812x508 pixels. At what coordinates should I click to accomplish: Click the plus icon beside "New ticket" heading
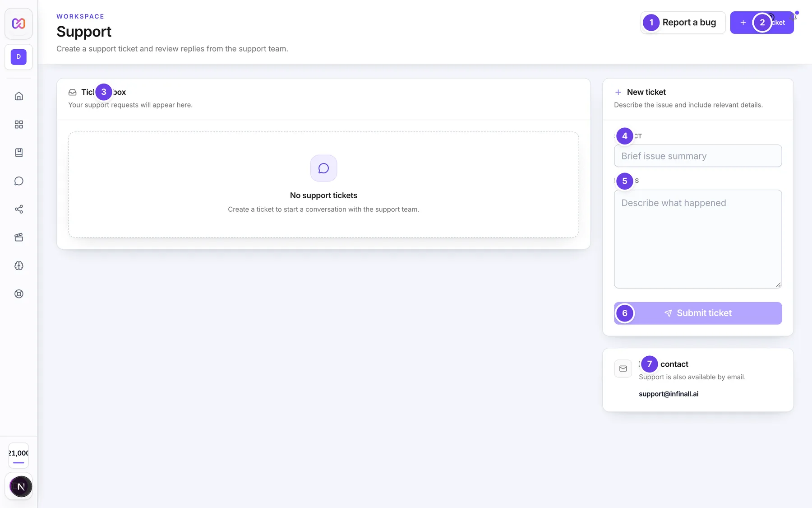[618, 92]
